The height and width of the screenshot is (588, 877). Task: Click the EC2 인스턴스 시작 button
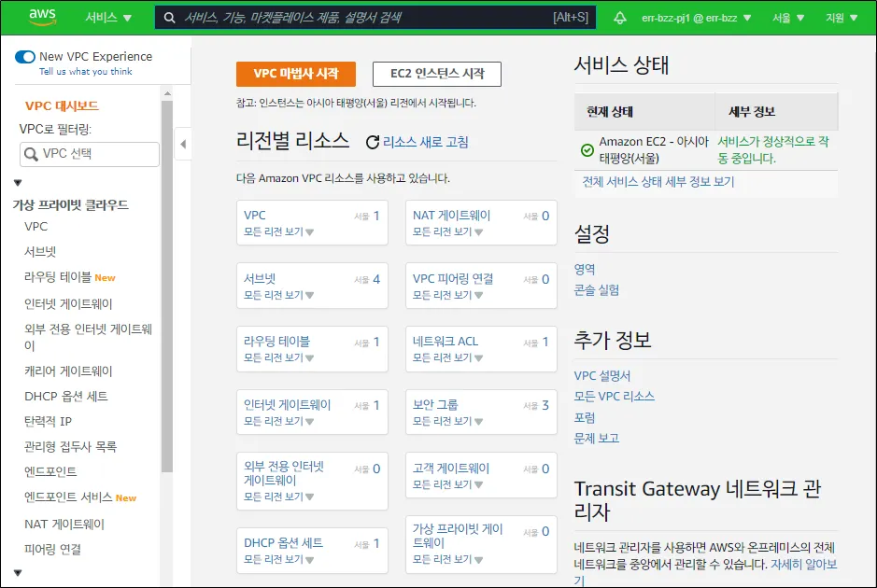(437, 74)
